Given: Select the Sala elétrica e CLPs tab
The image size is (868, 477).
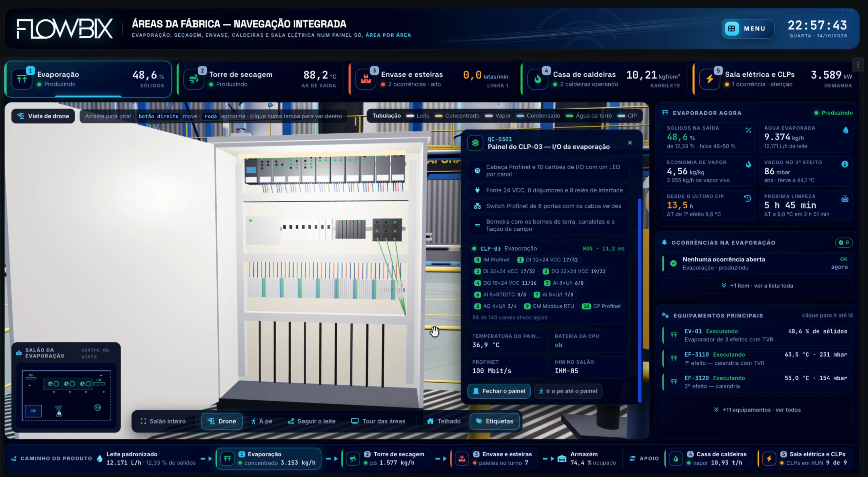Looking at the screenshot, I should tap(776, 79).
